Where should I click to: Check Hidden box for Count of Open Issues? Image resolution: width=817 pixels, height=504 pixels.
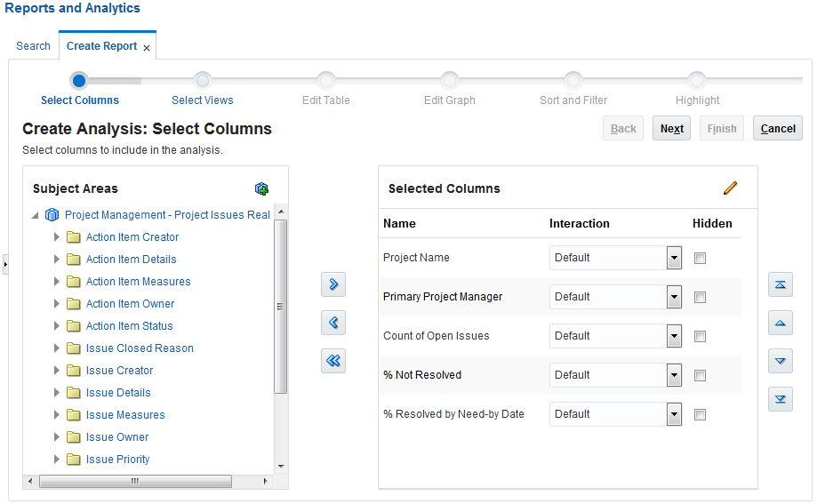click(700, 336)
